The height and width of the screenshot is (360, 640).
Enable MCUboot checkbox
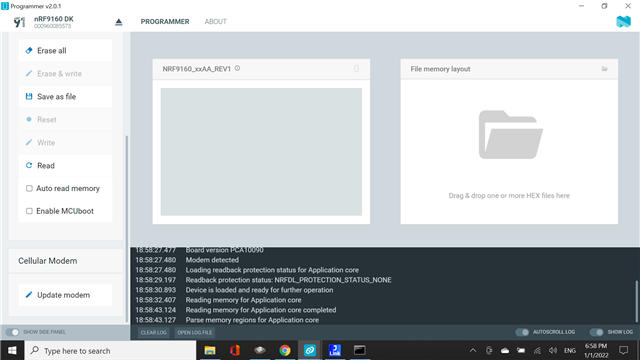coord(29,211)
